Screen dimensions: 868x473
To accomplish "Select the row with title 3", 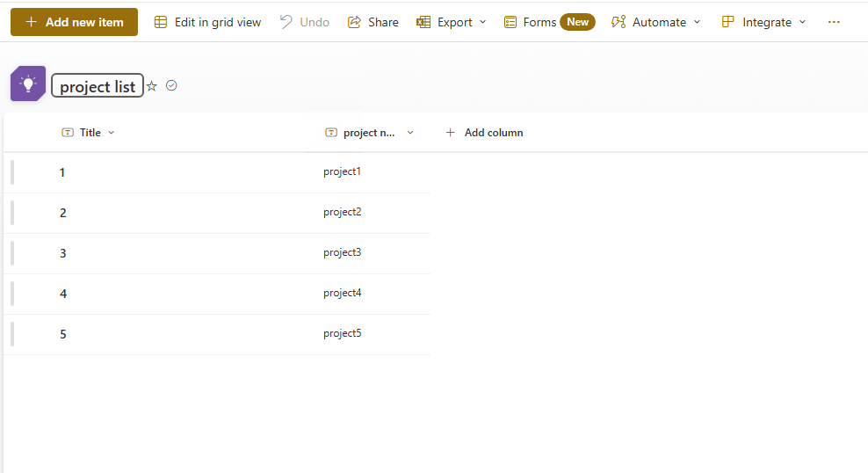I will coord(217,254).
